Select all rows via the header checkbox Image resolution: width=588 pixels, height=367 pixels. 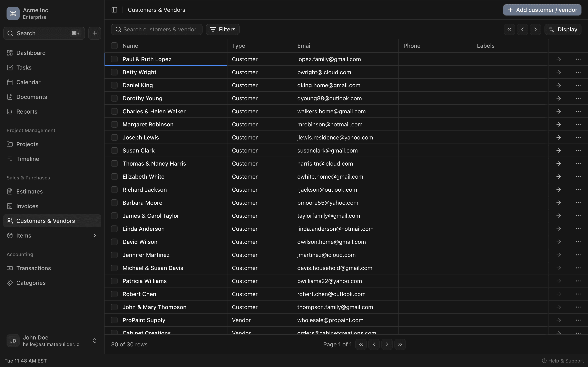(x=114, y=45)
